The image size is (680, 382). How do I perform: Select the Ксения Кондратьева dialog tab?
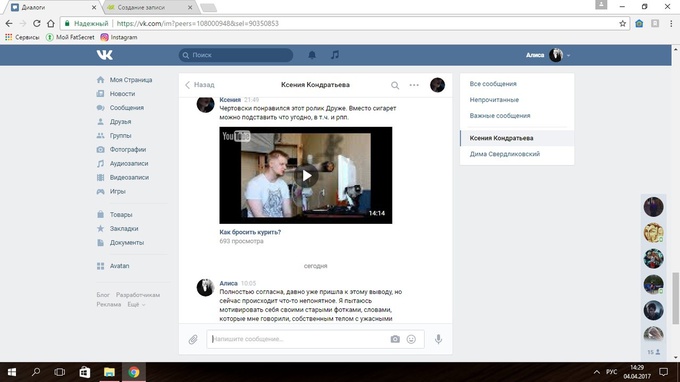[517, 138]
